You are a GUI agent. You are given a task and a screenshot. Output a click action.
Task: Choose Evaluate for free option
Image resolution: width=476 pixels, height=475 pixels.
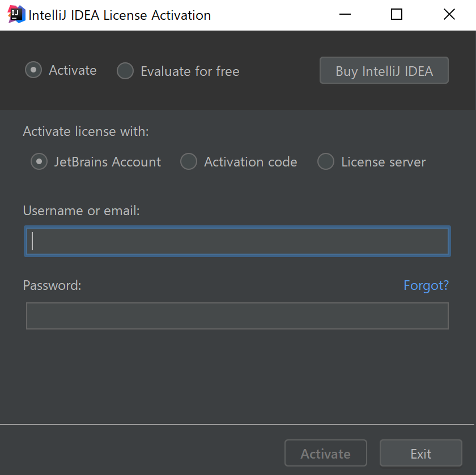point(125,71)
